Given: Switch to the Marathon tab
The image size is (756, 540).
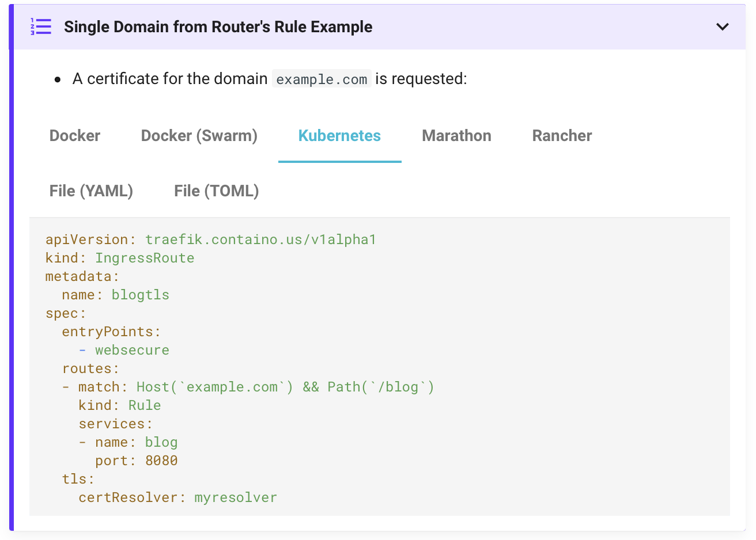Looking at the screenshot, I should (456, 136).
